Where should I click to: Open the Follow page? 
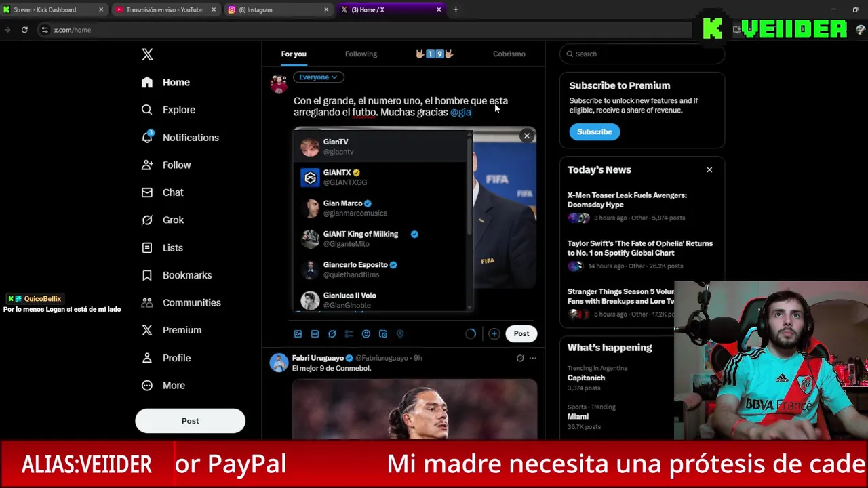click(x=167, y=165)
